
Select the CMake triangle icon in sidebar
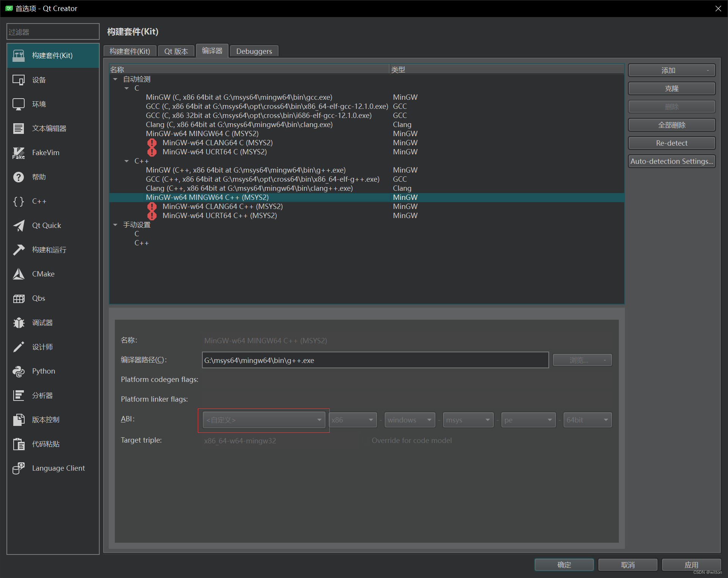18,274
